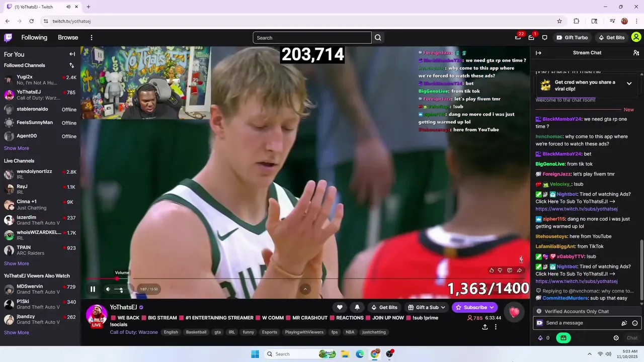Image resolution: width=644 pixels, height=362 pixels.
Task: Pause the stream playback
Action: (x=93, y=289)
